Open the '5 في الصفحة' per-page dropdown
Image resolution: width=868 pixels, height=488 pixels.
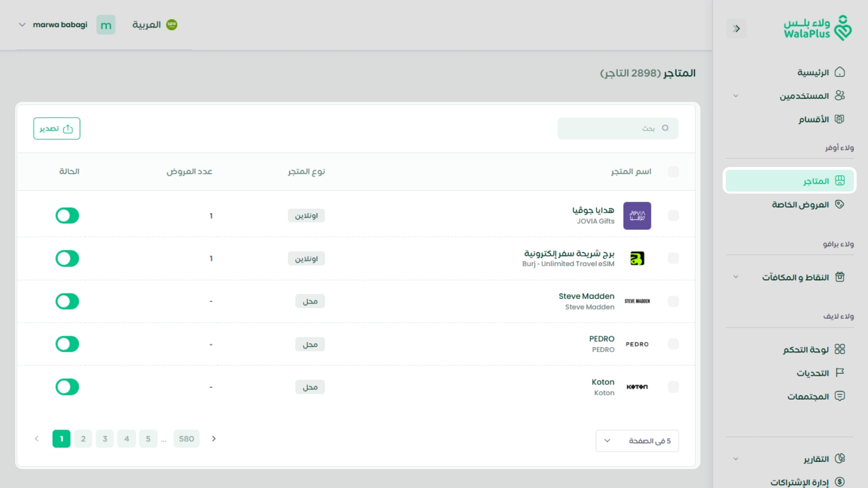coord(637,441)
